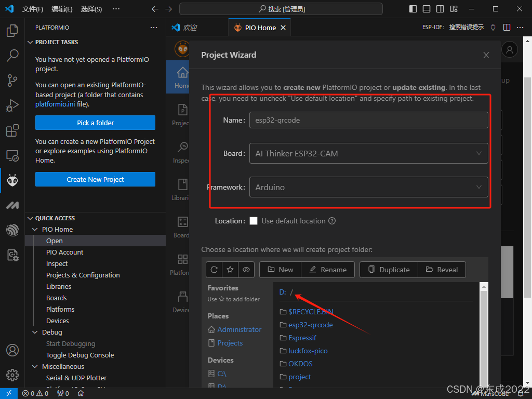
Task: Open the esp32-qrcode folder
Action: (311, 325)
